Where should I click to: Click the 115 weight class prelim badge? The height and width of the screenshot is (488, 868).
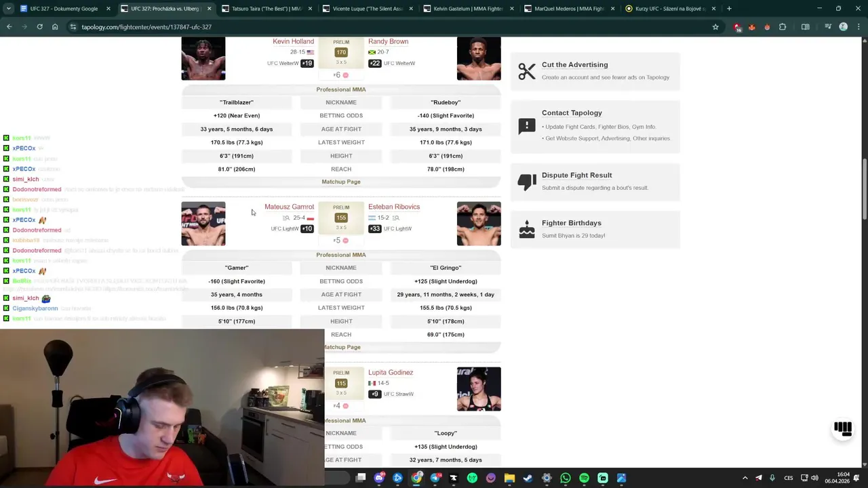click(x=341, y=383)
